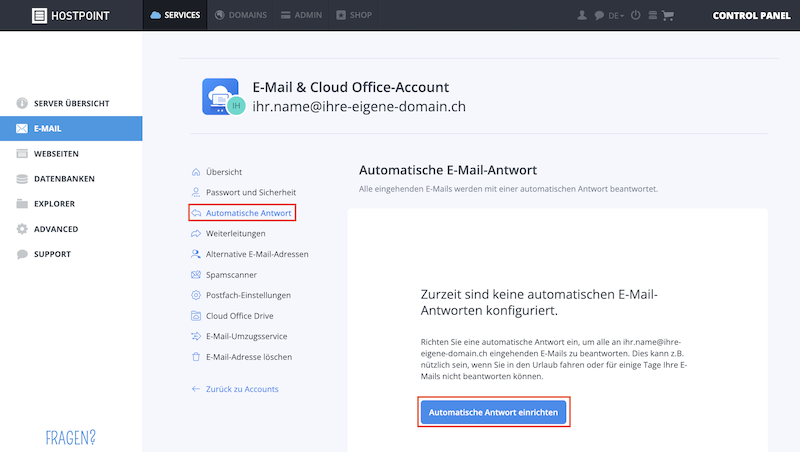This screenshot has height=452, width=800.
Task: Open Datenbanken in sidebar
Action: (71, 179)
